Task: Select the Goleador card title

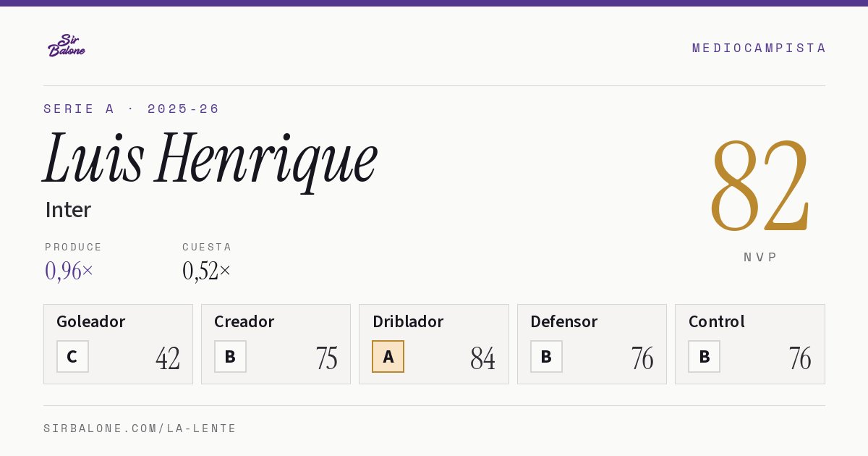Action: tap(91, 321)
